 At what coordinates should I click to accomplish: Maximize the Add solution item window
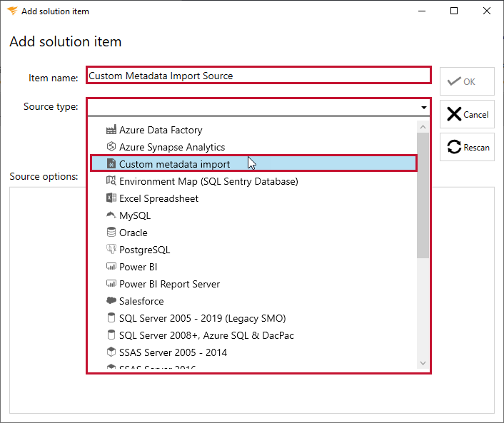(x=454, y=11)
